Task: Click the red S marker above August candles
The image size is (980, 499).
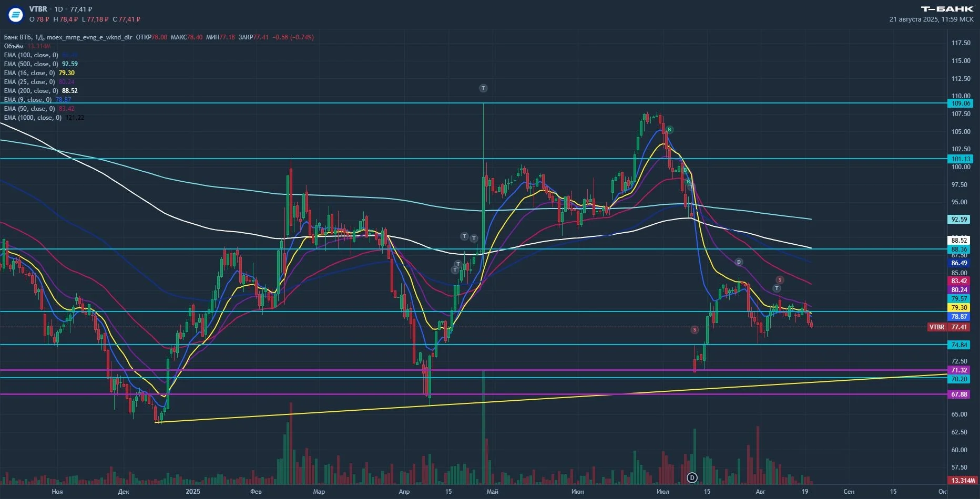Action: (780, 280)
